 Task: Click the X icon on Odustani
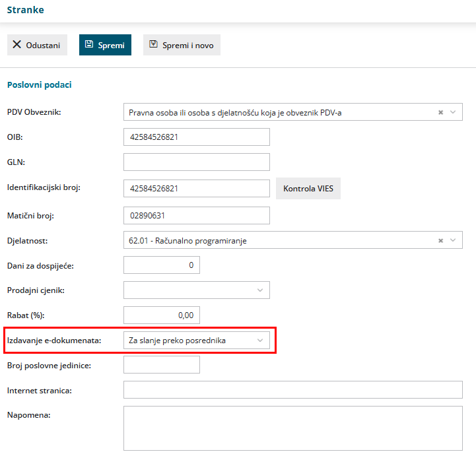click(17, 44)
